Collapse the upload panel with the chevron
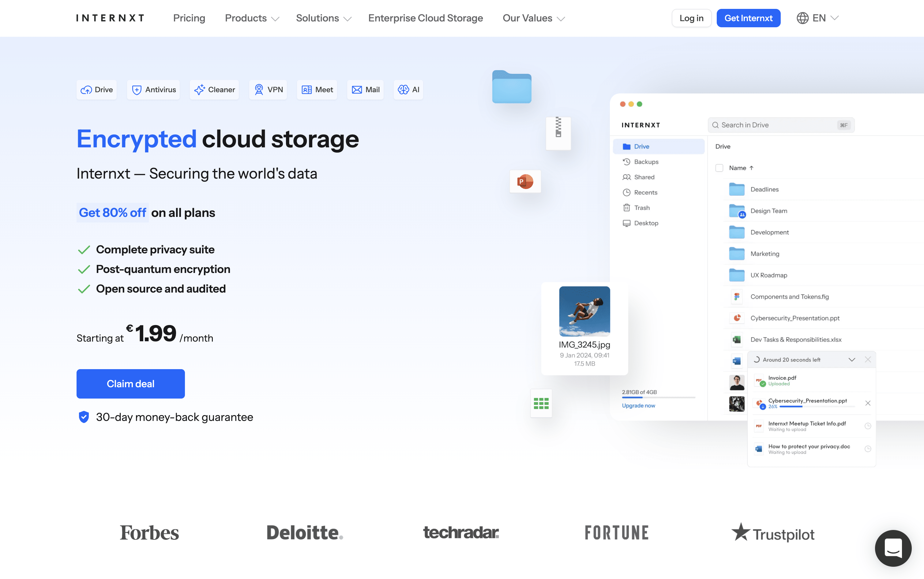The image size is (924, 579). 852,360
